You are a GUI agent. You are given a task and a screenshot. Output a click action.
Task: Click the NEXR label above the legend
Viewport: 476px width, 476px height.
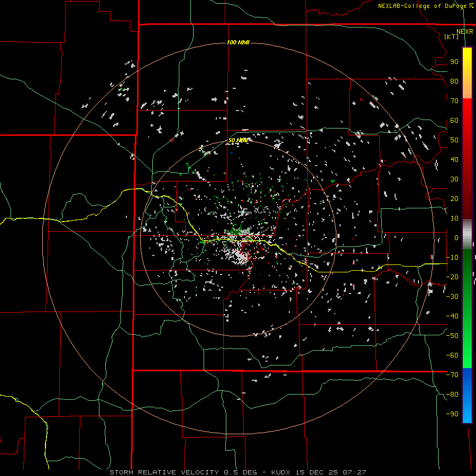click(464, 32)
